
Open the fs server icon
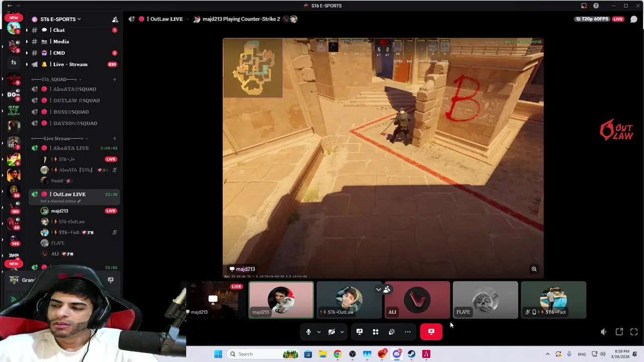(14, 63)
